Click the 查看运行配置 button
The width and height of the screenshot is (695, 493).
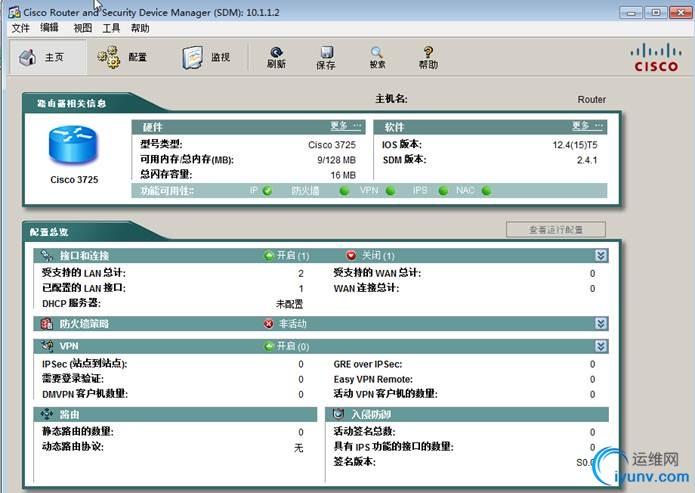click(x=556, y=230)
